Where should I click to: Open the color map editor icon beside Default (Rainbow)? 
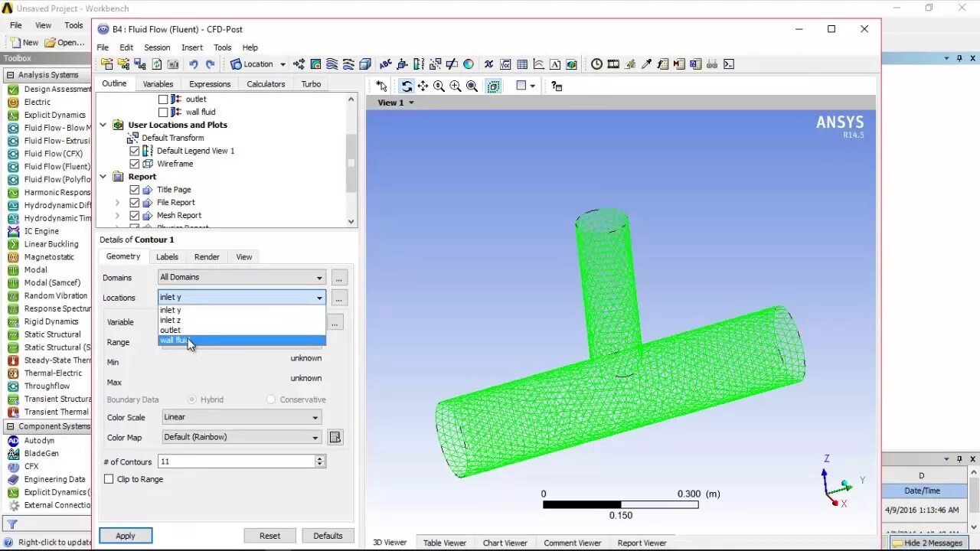coord(335,437)
